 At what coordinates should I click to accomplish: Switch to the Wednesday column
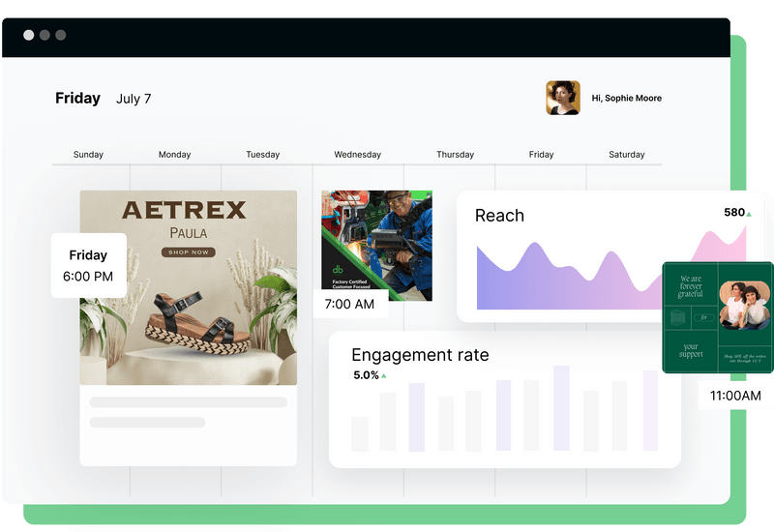point(357,155)
